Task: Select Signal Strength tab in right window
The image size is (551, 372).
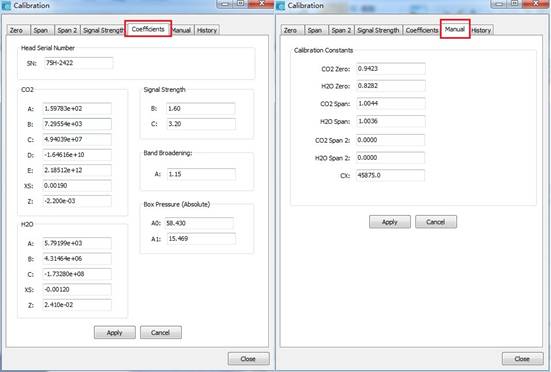Action: pyautogui.click(x=378, y=31)
